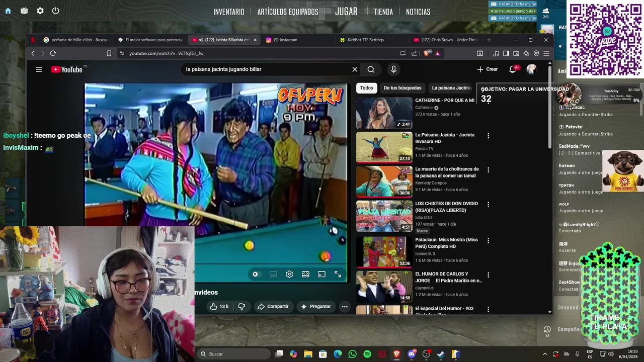Open Spotify from the taskbar
The height and width of the screenshot is (362, 644).
367,354
